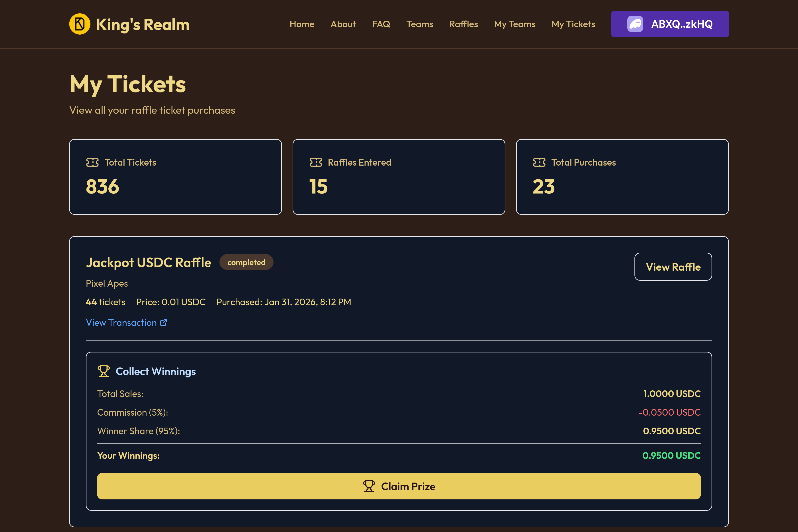Click the ABXQ..zkHQ wallet address button
The image size is (798, 532).
tap(669, 24)
